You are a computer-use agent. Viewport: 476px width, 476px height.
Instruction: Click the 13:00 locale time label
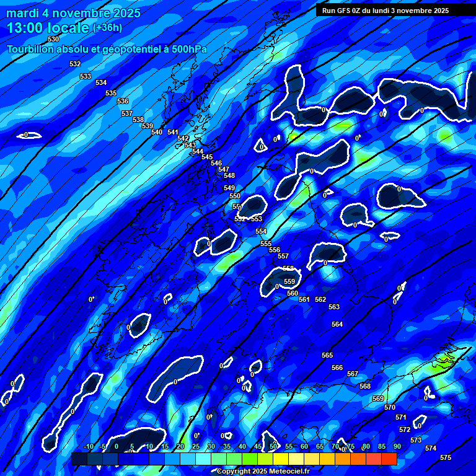point(48,28)
